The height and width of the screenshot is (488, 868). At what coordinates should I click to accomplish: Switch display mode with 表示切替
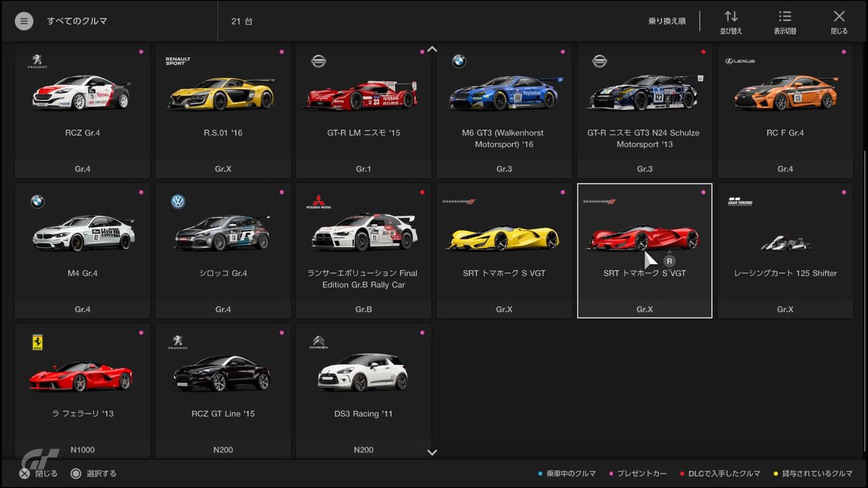(785, 22)
